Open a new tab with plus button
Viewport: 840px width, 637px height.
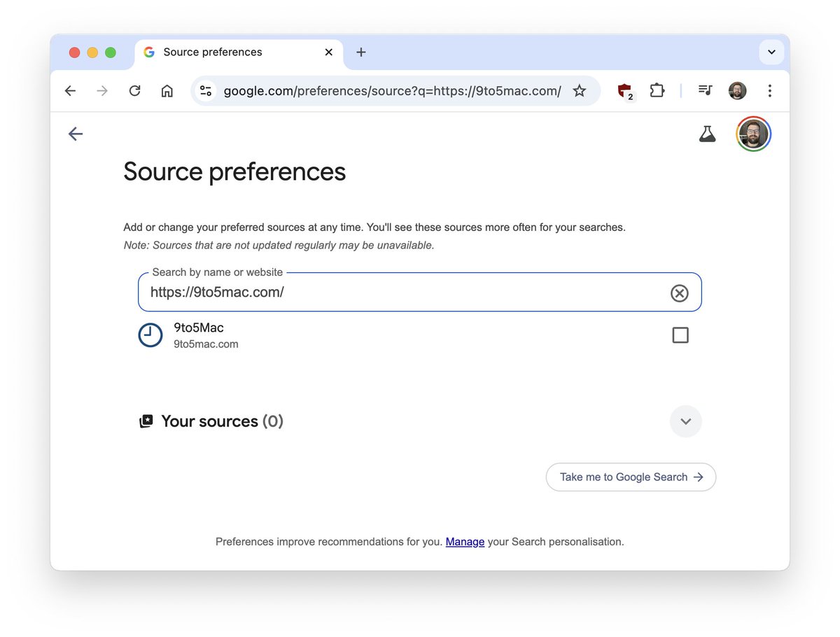361,52
